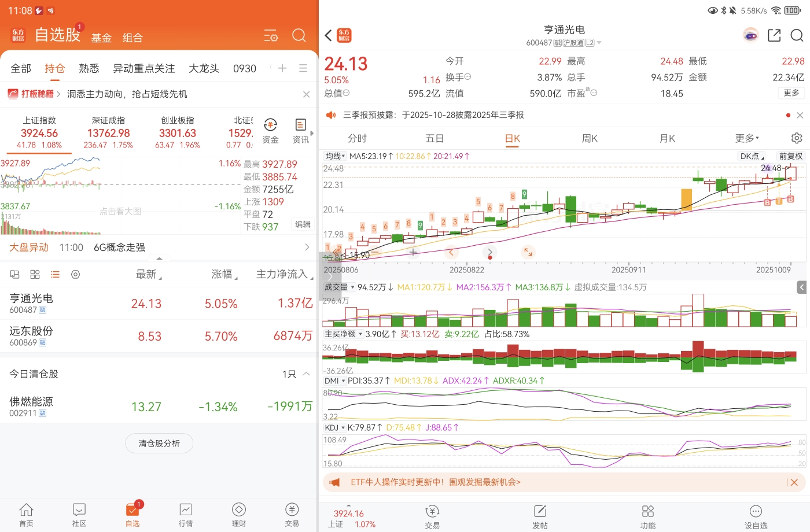The height and width of the screenshot is (532, 810).
Task: Open 功能 functions on stock page
Action: [x=648, y=517]
